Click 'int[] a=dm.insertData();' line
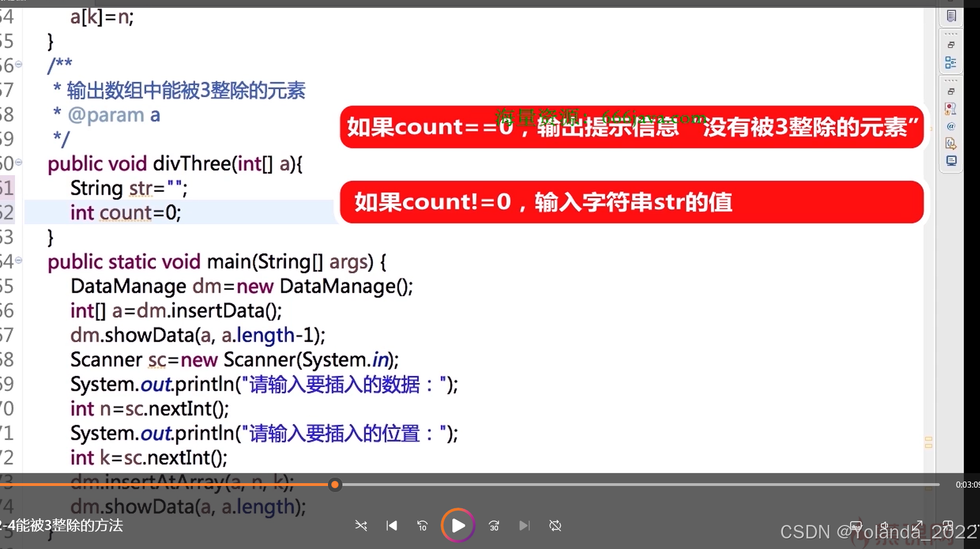 pyautogui.click(x=176, y=311)
